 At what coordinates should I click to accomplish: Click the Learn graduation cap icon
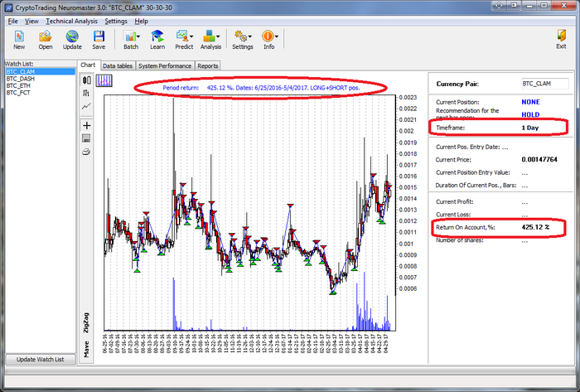pyautogui.click(x=157, y=36)
